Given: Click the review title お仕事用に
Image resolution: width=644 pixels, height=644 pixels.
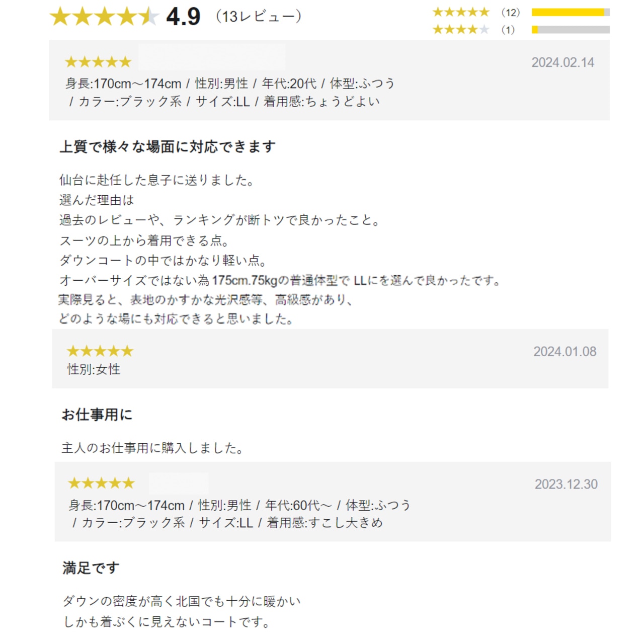Looking at the screenshot, I should (x=97, y=415).
